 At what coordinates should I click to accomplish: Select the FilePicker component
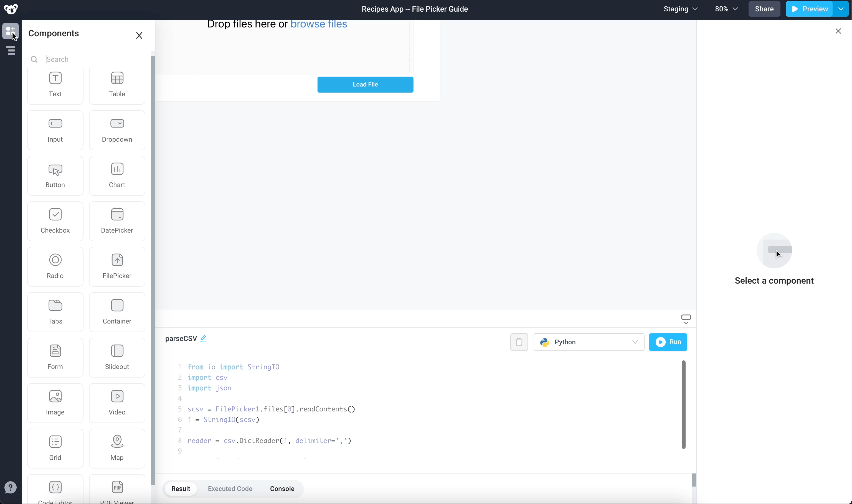117,266
